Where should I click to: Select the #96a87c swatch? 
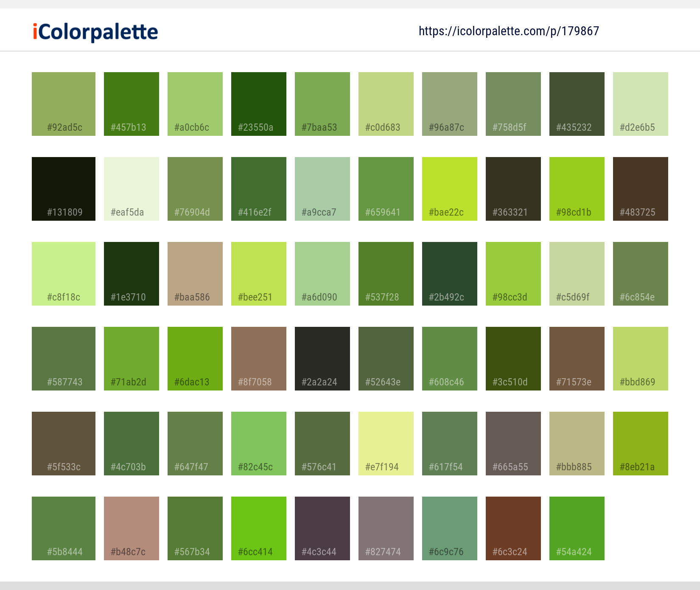(x=450, y=104)
